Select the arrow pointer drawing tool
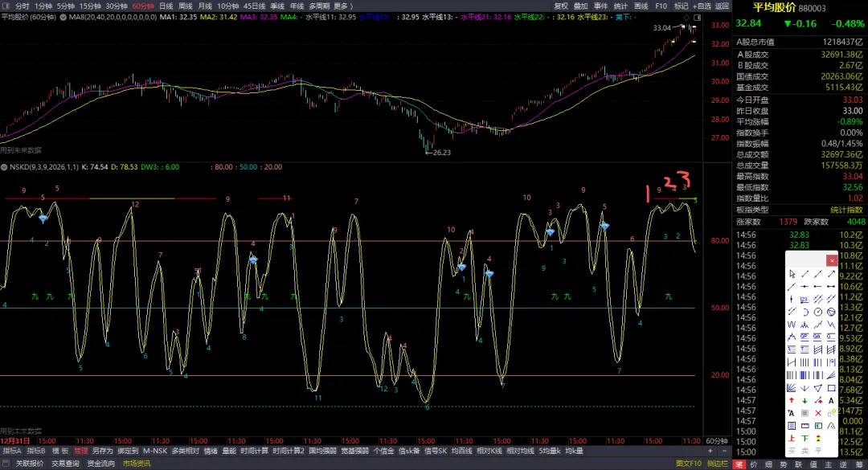 click(792, 274)
